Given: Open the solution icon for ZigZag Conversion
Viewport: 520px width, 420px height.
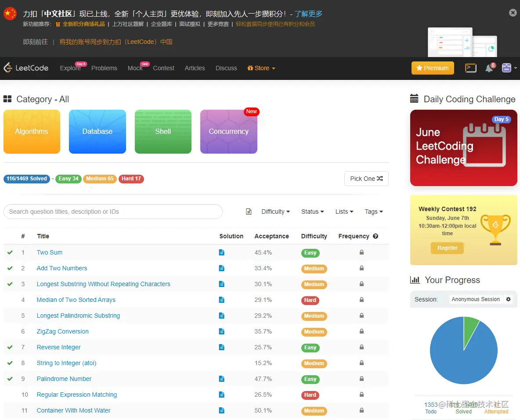Looking at the screenshot, I should (x=221, y=331).
